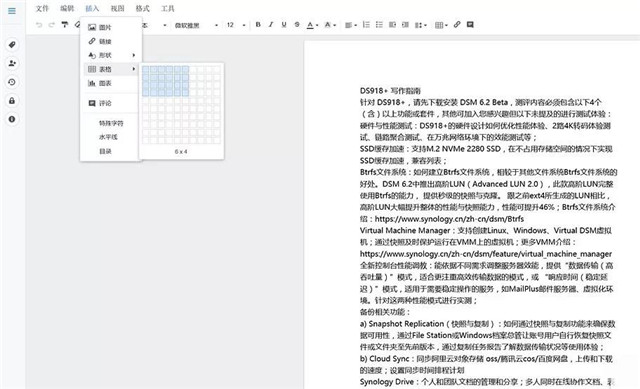Viewport: 640px width, 389px height.
Task: Toggle bold formatting
Action: tap(258, 25)
